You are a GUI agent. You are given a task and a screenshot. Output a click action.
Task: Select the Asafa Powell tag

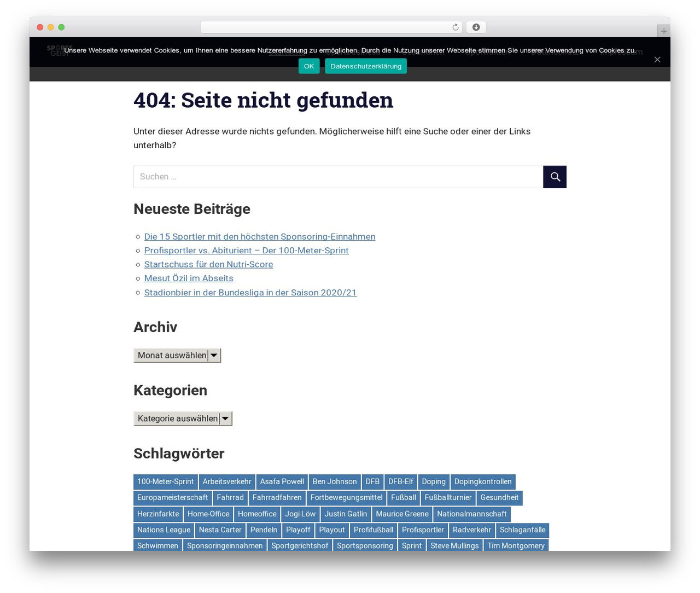coord(282,482)
